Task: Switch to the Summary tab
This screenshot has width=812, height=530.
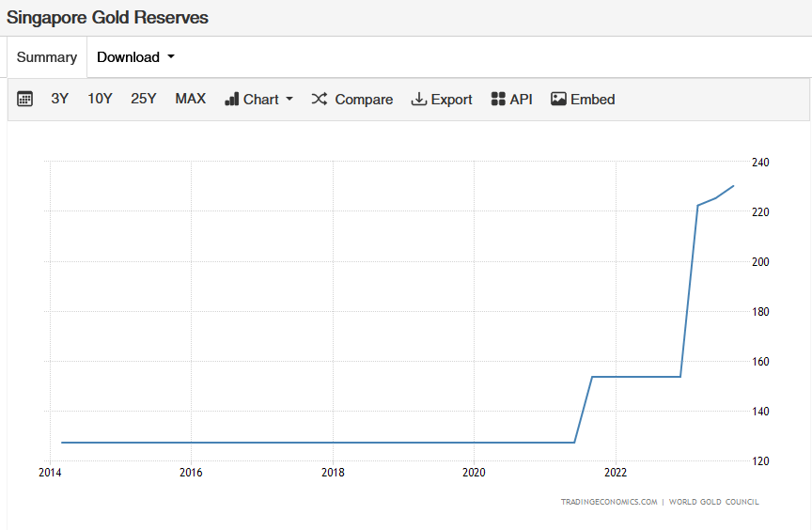Action: pos(47,57)
